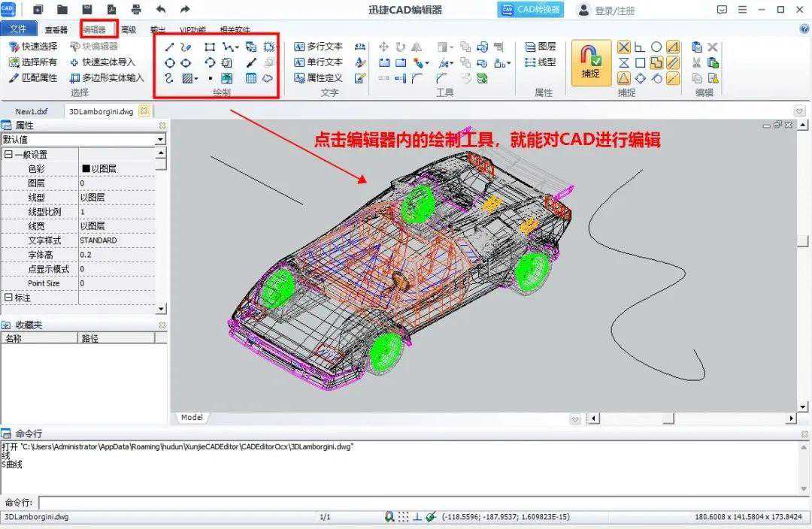Open the 默认值 properties dropdown

coord(160,140)
